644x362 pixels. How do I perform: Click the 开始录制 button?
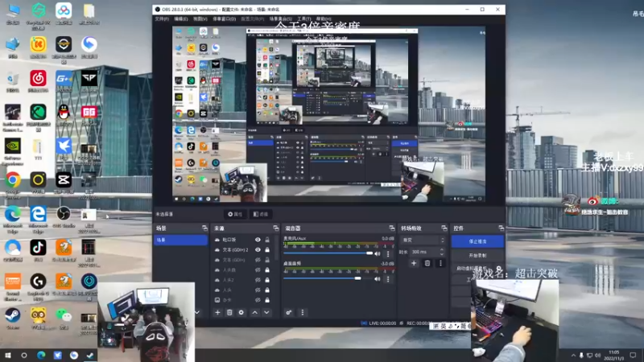(477, 255)
